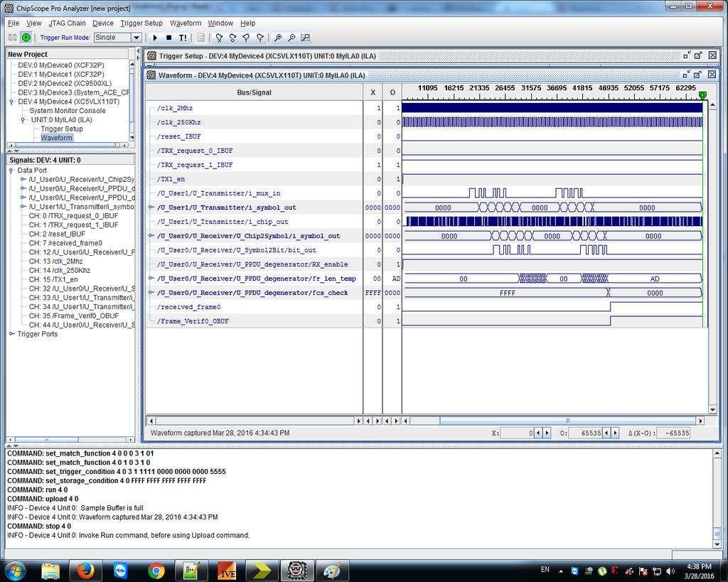Zoom out on the waveform
This screenshot has width=728, height=582.
tap(291, 38)
